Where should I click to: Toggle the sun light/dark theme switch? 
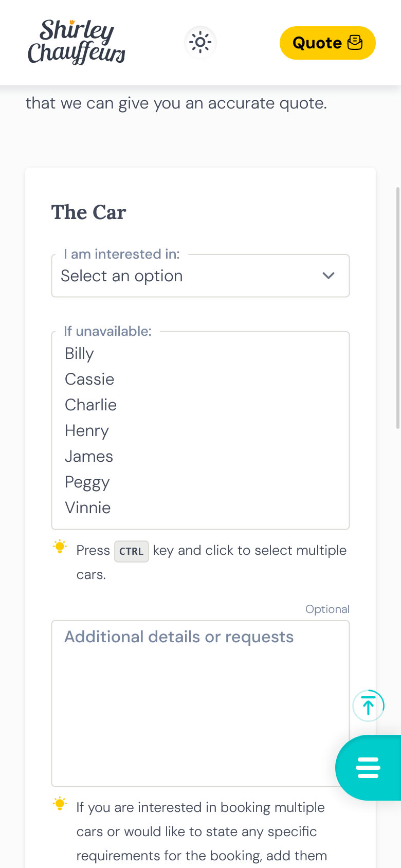tap(200, 43)
